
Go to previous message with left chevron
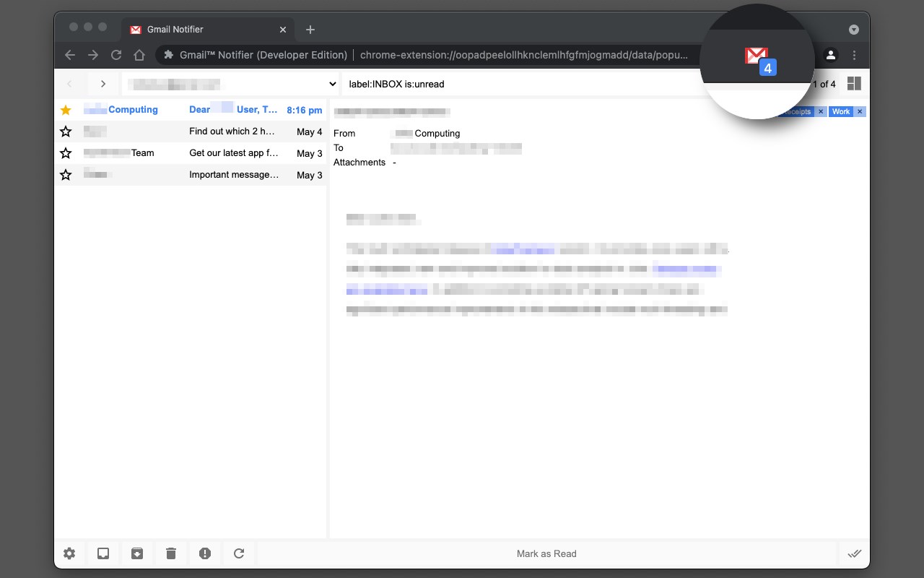[x=70, y=84]
